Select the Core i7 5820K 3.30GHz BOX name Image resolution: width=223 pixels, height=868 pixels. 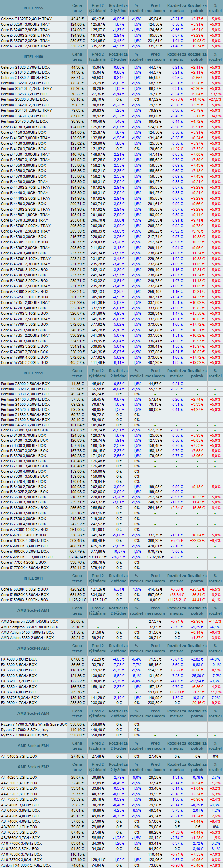tap(25, 589)
